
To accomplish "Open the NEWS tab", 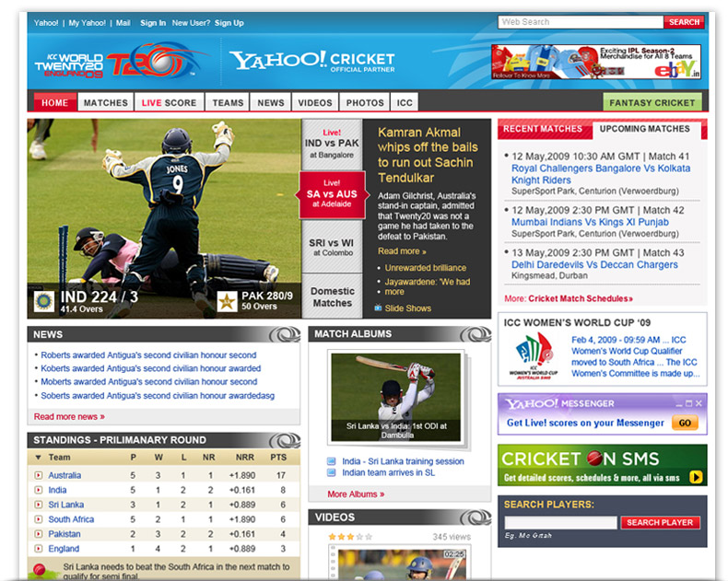I will click(271, 102).
